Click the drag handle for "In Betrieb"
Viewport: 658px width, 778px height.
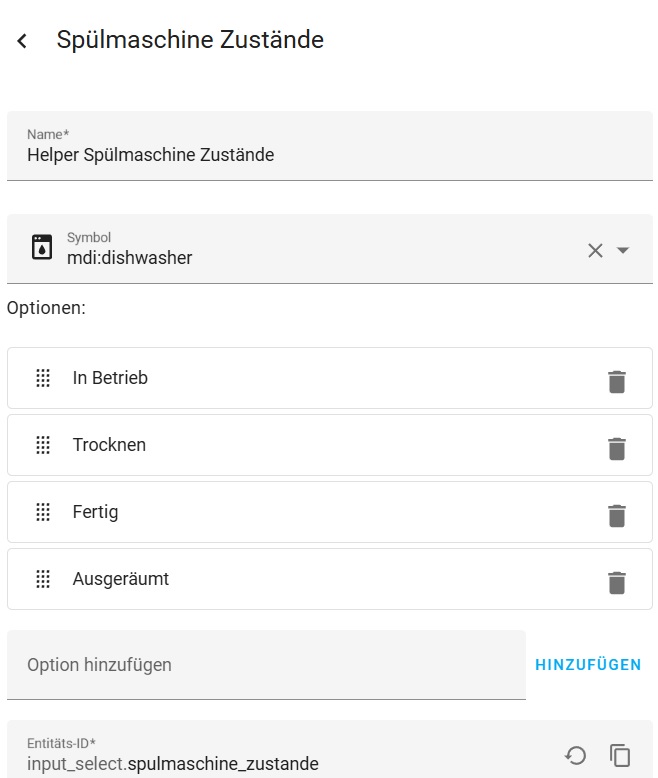43,378
